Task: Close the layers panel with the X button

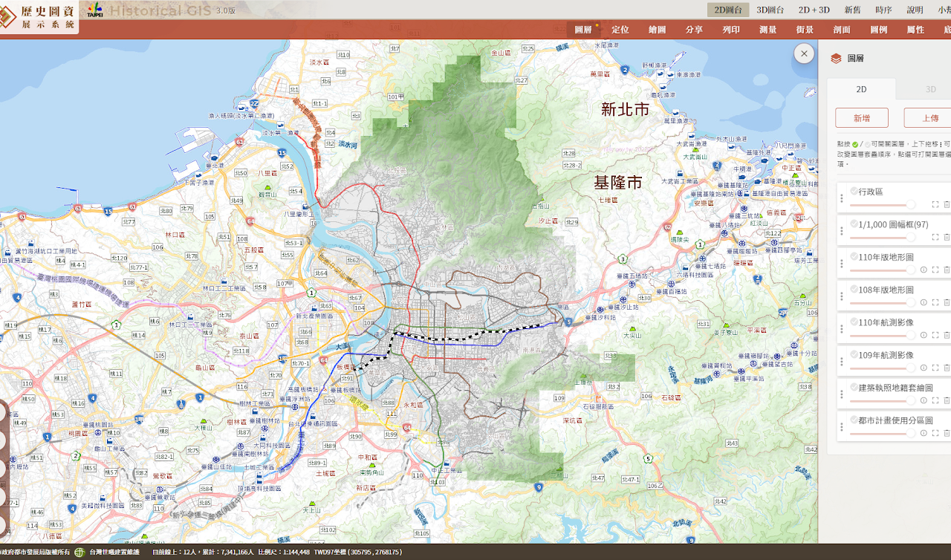Action: click(x=804, y=53)
